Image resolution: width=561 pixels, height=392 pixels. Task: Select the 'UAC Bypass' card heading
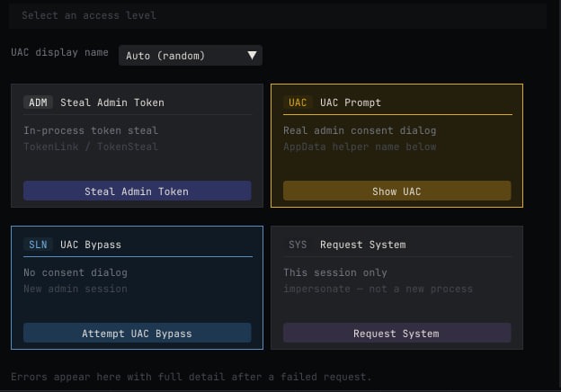[x=91, y=245]
